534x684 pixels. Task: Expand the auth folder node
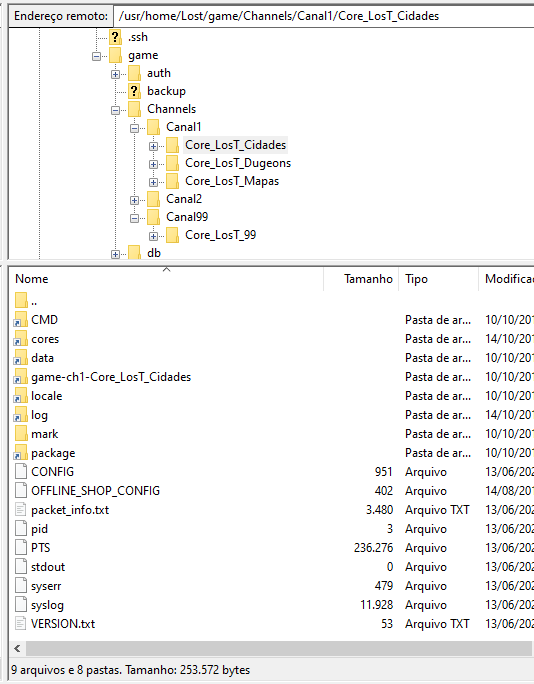pyautogui.click(x=115, y=74)
